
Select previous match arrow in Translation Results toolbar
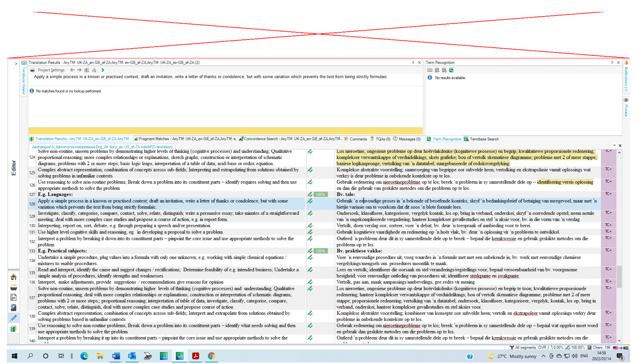coord(72,70)
